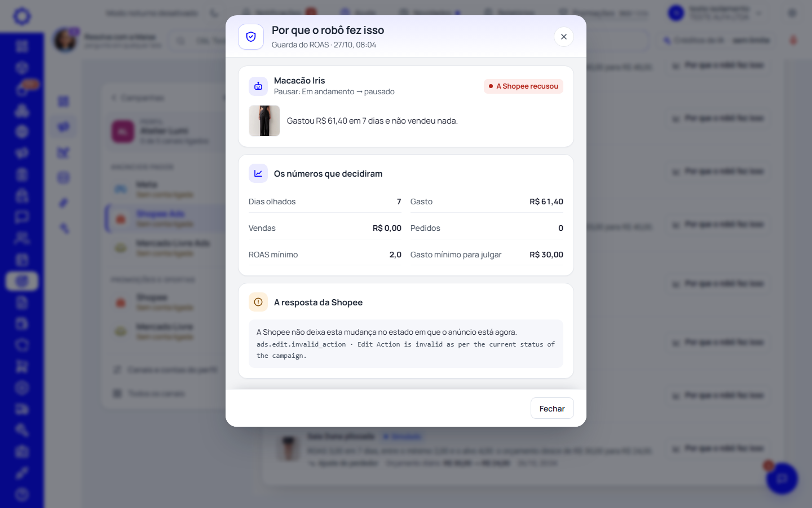812x508 pixels.
Task: Click the Vendas value R$ 0,00
Action: (387, 228)
